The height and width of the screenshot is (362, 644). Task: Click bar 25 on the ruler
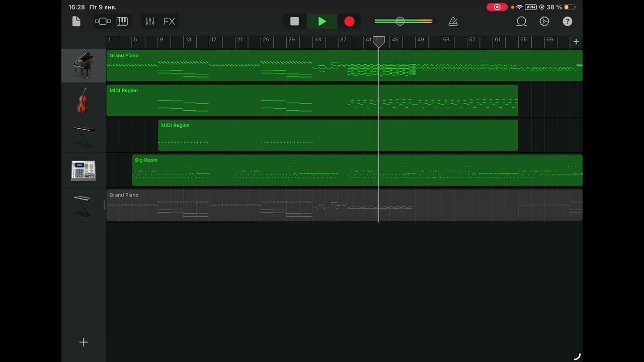coord(266,40)
